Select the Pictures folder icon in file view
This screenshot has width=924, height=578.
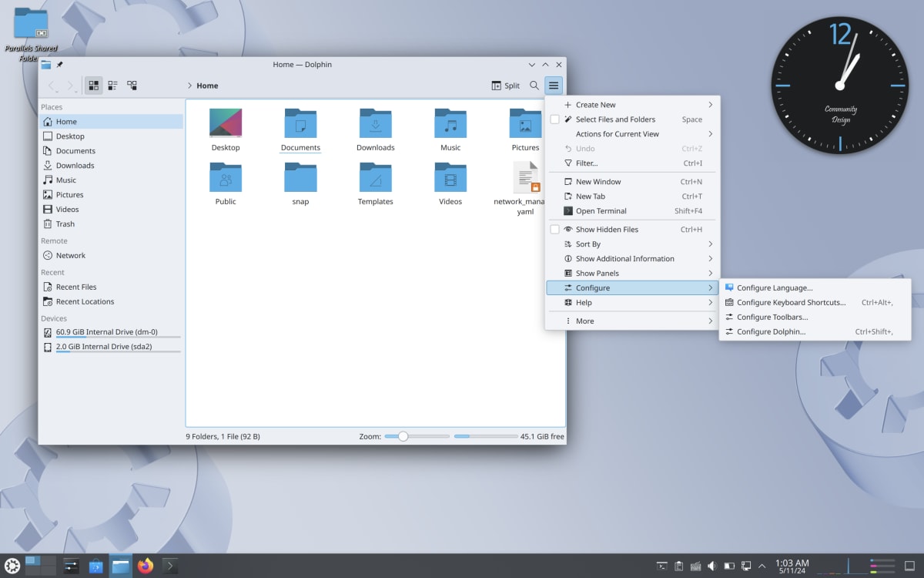pyautogui.click(x=526, y=123)
